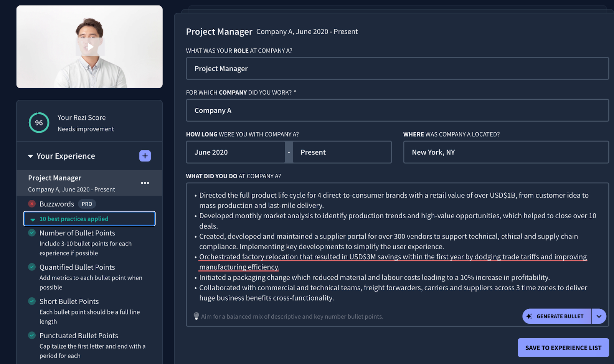Open the Project Manager experience ellipsis menu

[x=145, y=183]
